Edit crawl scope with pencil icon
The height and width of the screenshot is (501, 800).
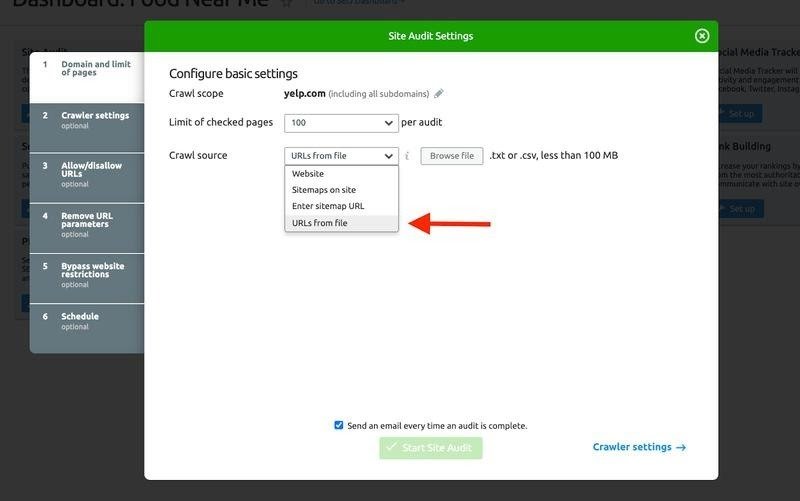[439, 93]
